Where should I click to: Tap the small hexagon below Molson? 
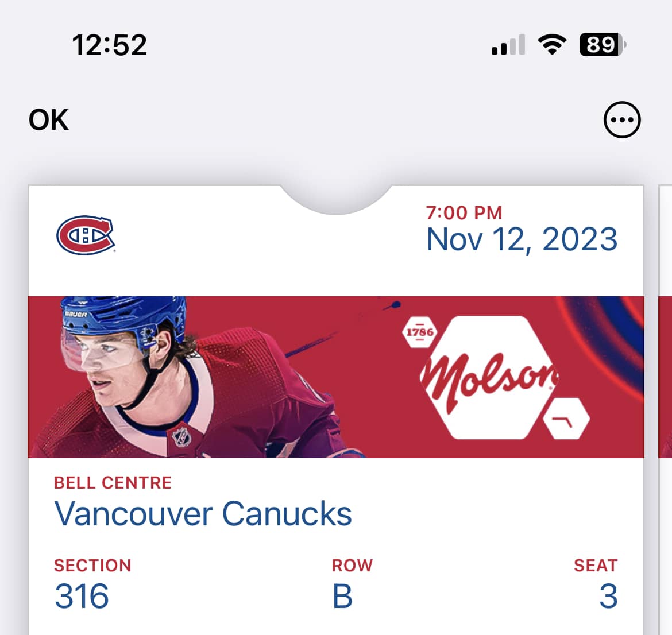[566, 420]
